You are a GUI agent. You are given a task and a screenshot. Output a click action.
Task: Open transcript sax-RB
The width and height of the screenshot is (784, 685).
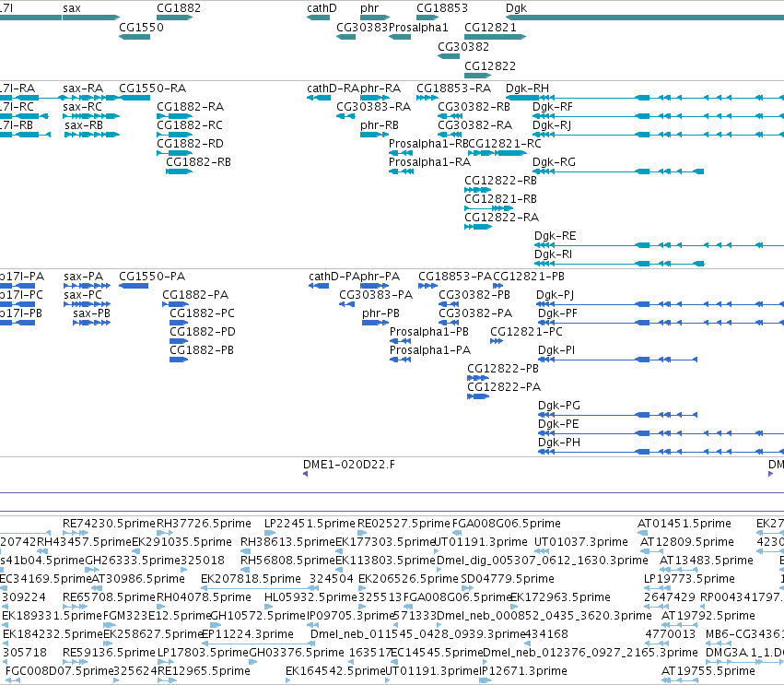(84, 125)
